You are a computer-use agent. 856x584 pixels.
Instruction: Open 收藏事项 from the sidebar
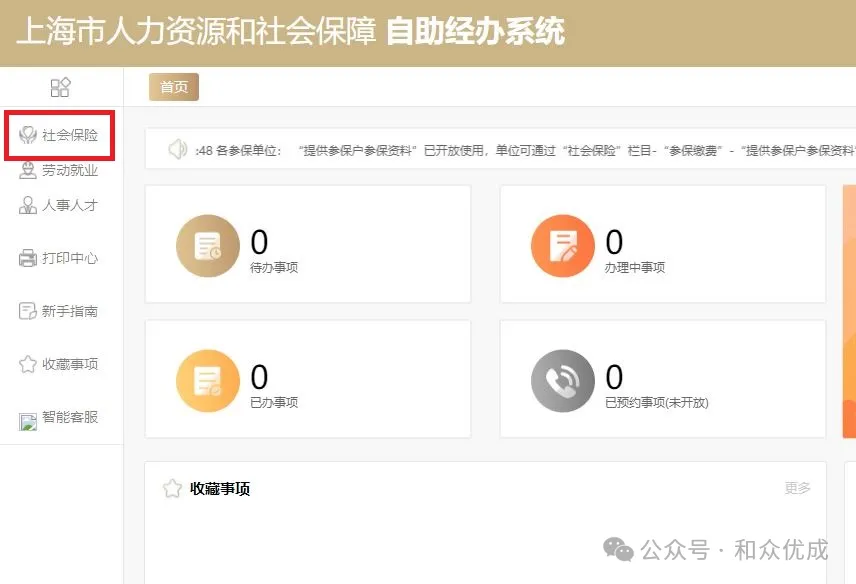(60, 364)
